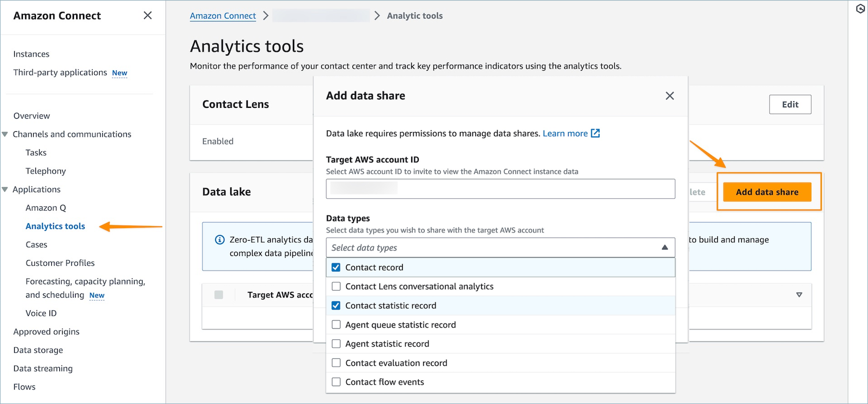The image size is (868, 404).
Task: Select all rows via table header checkbox
Action: (x=219, y=295)
